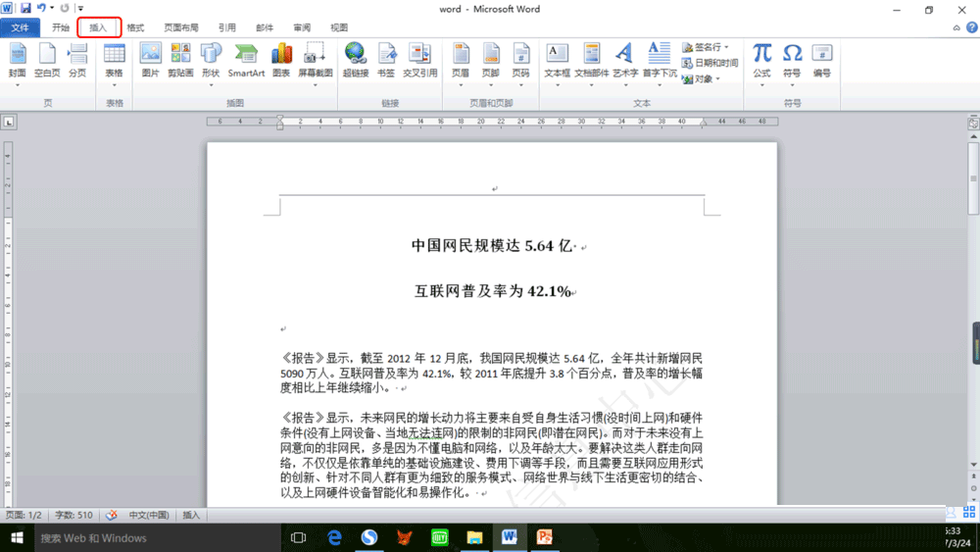This screenshot has height=552, width=980.
Task: Place cursor in title 中国网民规模达 5.64 亿
Action: click(x=494, y=246)
